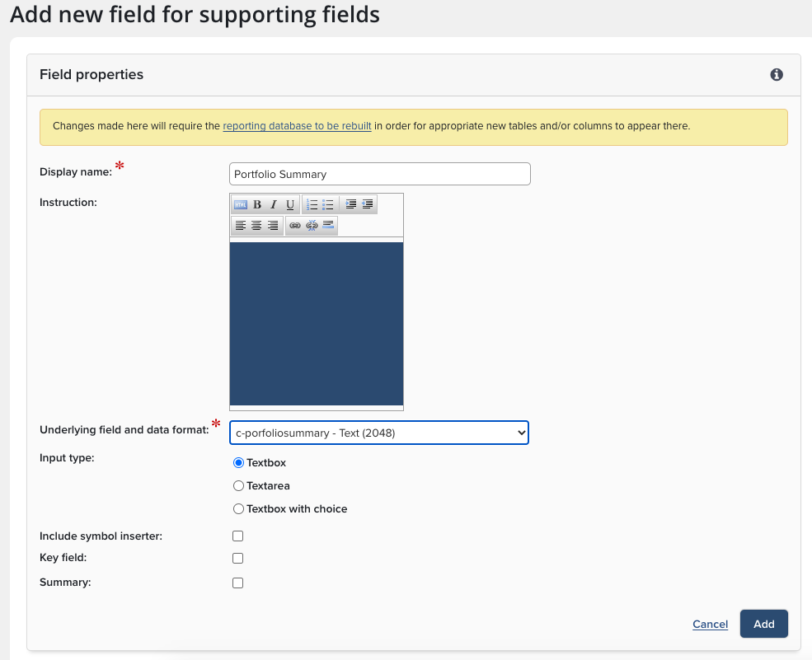Apply italic formatting in Instruction editor
The height and width of the screenshot is (660, 812).
[274, 204]
